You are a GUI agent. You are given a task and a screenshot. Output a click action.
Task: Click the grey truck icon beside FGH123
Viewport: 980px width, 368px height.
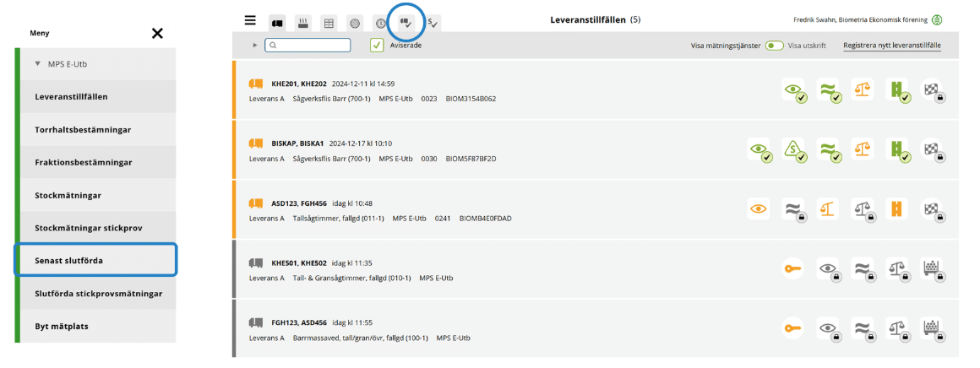(255, 322)
